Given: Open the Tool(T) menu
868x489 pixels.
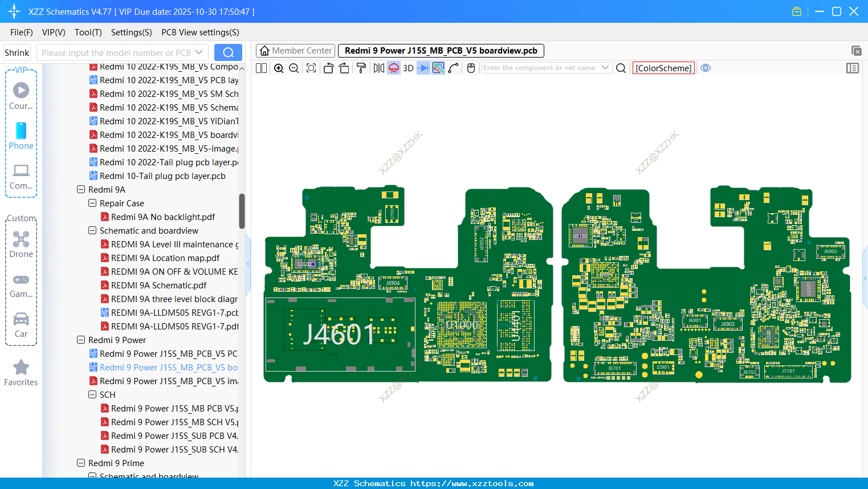Looking at the screenshot, I should 88,32.
